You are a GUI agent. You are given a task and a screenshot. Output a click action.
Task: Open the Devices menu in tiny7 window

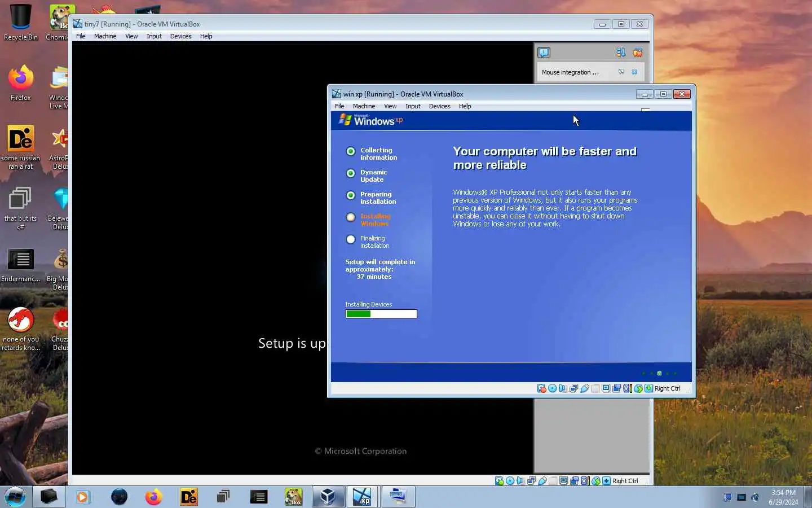(180, 36)
